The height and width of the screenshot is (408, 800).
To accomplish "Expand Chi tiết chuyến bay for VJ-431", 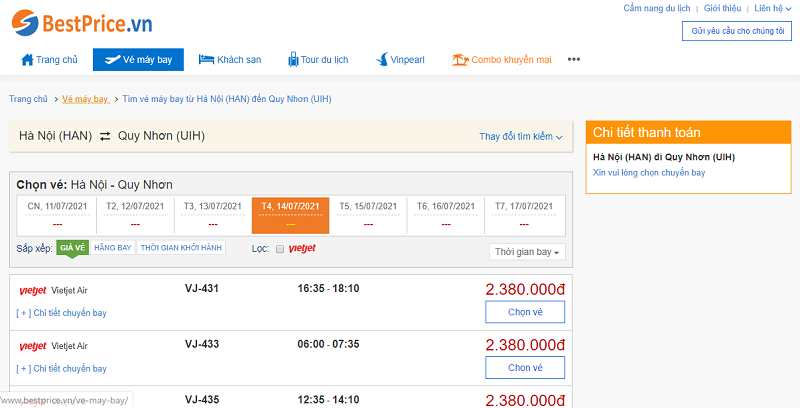I will click(x=62, y=313).
